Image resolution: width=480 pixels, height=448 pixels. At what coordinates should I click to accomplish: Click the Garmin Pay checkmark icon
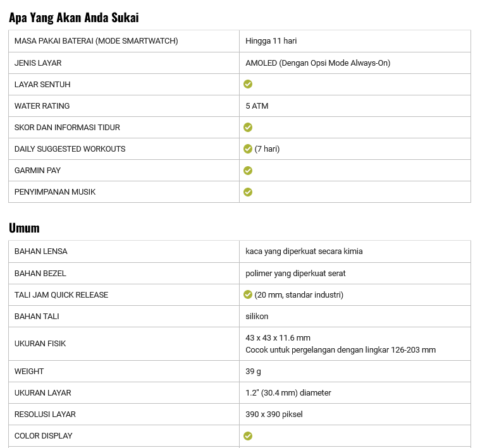point(248,171)
